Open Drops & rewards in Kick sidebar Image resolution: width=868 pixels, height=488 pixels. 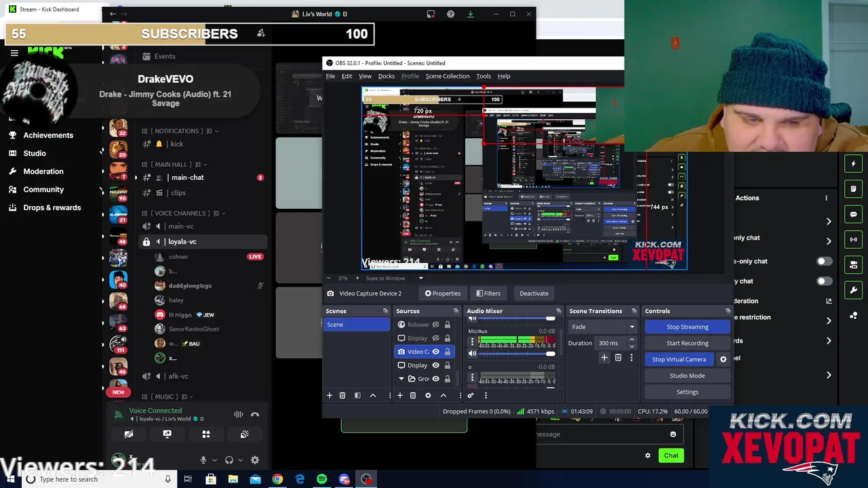coord(52,208)
